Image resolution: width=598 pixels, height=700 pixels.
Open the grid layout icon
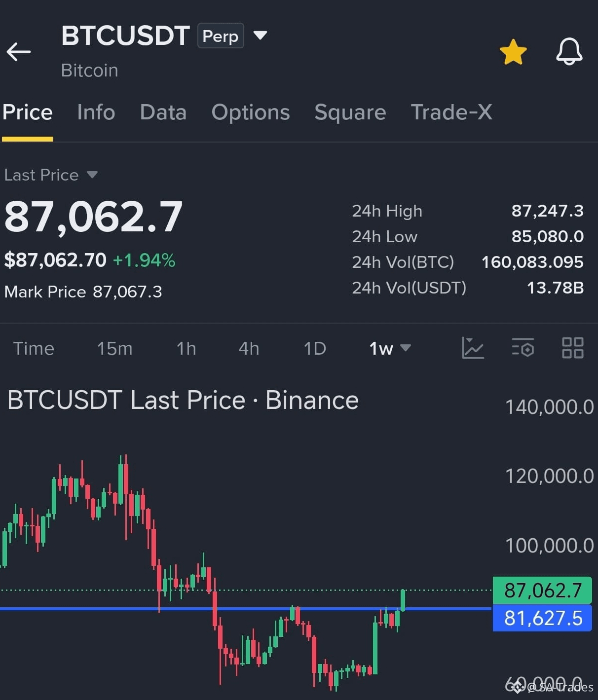(573, 348)
